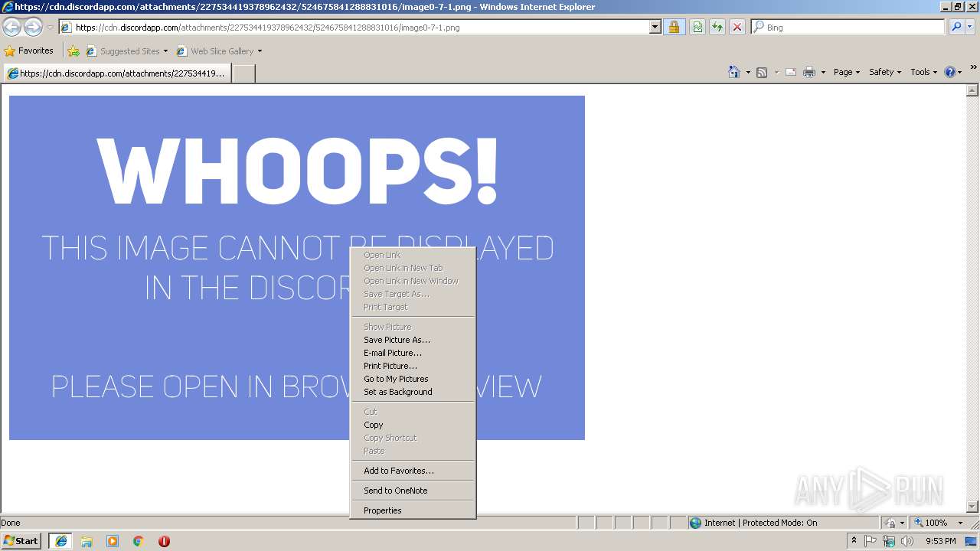Click the Home toolbar icon
Screen dimensions: 980x551
(734, 72)
